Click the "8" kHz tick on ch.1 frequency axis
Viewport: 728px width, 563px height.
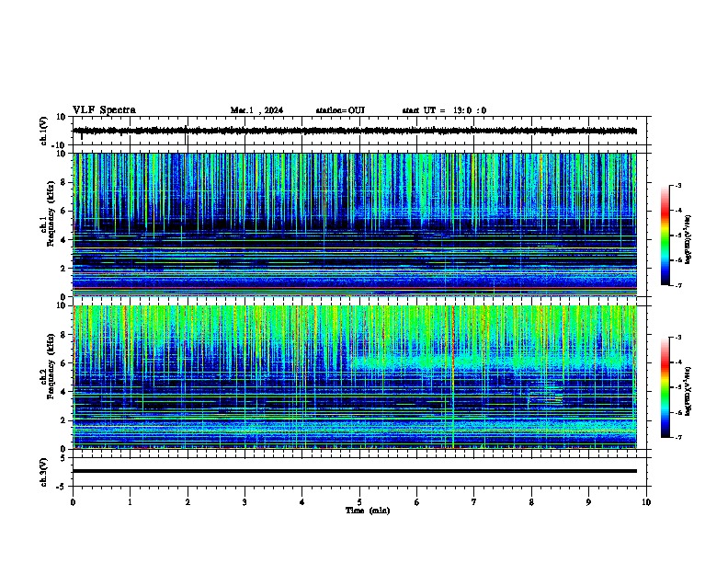pos(63,182)
